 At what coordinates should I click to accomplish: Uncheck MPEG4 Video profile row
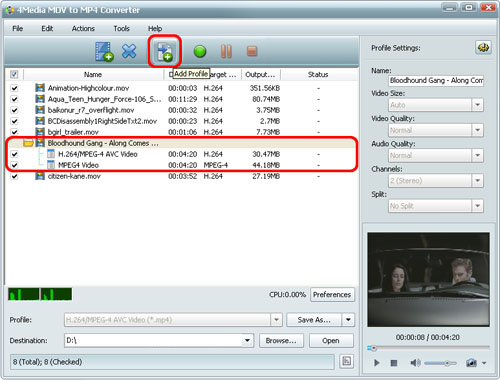(x=14, y=165)
